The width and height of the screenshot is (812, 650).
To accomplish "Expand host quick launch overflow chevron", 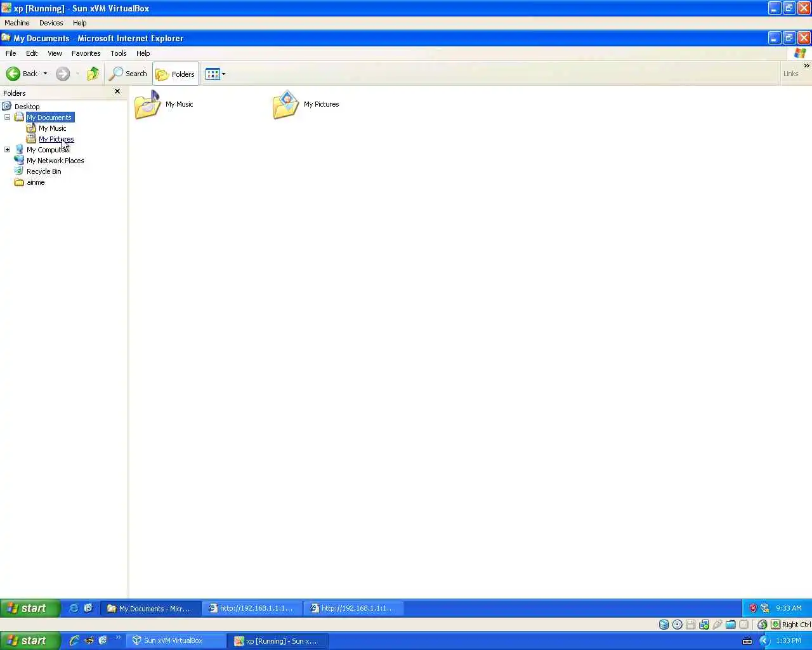I will point(118,637).
